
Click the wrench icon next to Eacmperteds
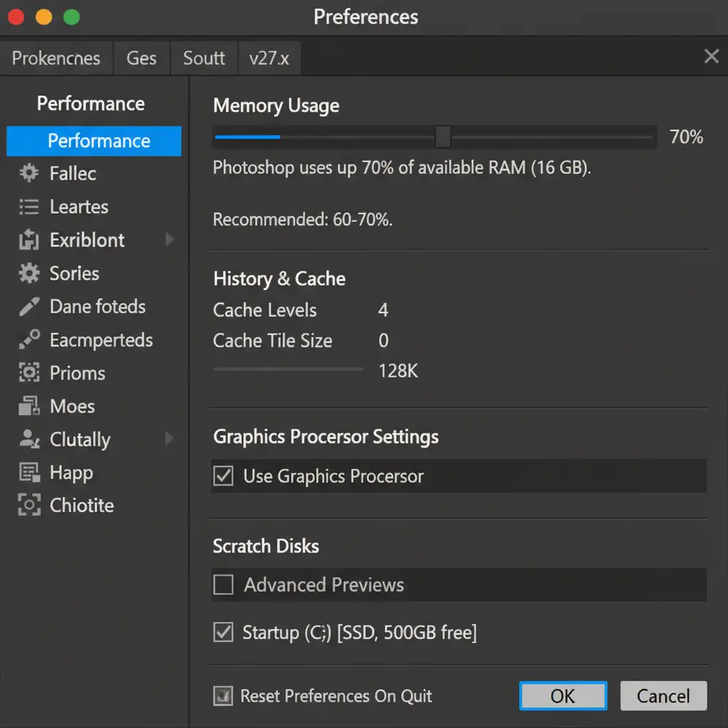coord(28,339)
